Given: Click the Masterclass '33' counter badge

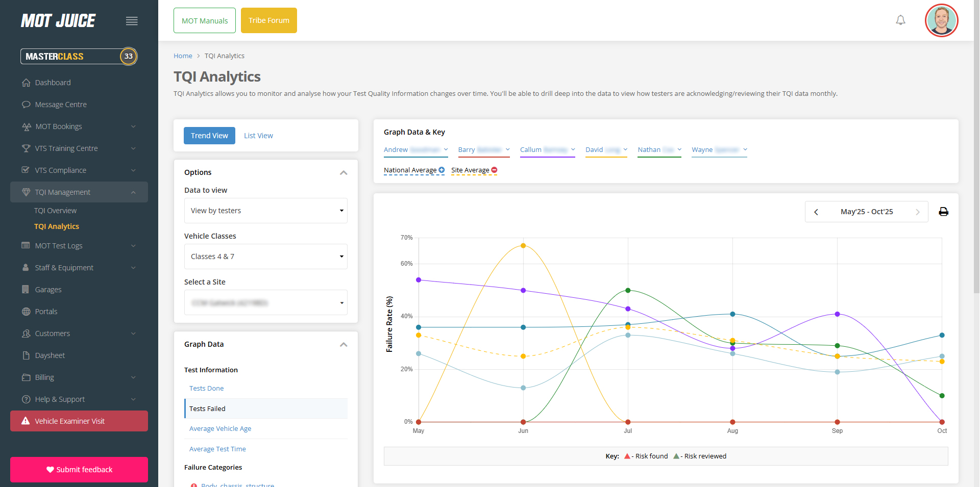Looking at the screenshot, I should 128,56.
